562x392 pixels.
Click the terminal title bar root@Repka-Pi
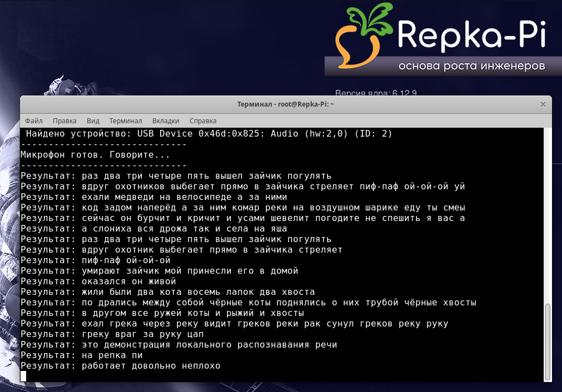click(285, 104)
